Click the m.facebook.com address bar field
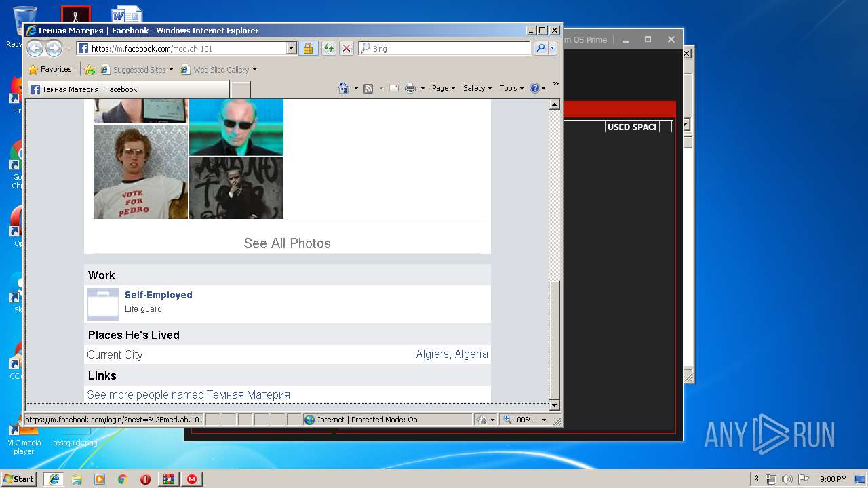868x488 pixels. coord(181,49)
